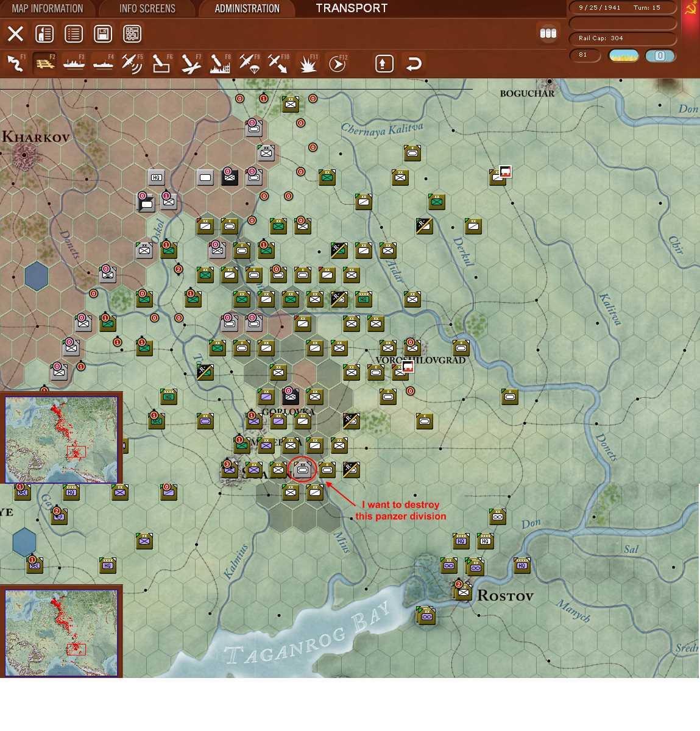Toggle movement mode (F1)
The width and height of the screenshot is (700, 731).
tap(15, 63)
